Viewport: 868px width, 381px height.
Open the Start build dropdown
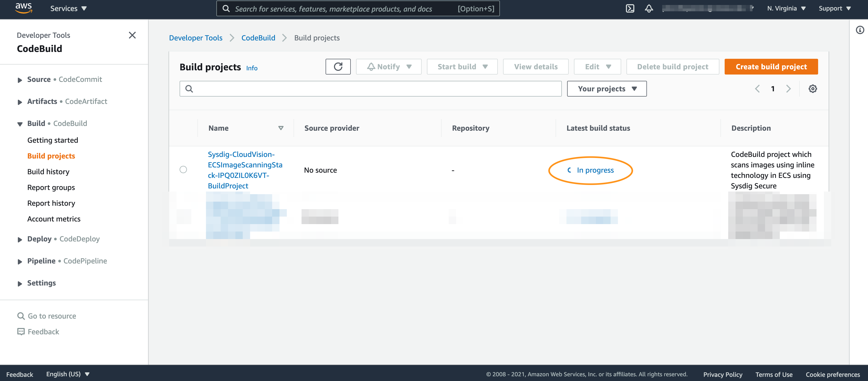coord(462,67)
